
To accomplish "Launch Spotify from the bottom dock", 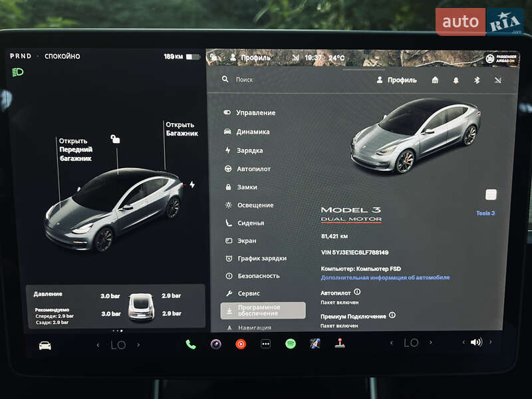I will point(291,344).
